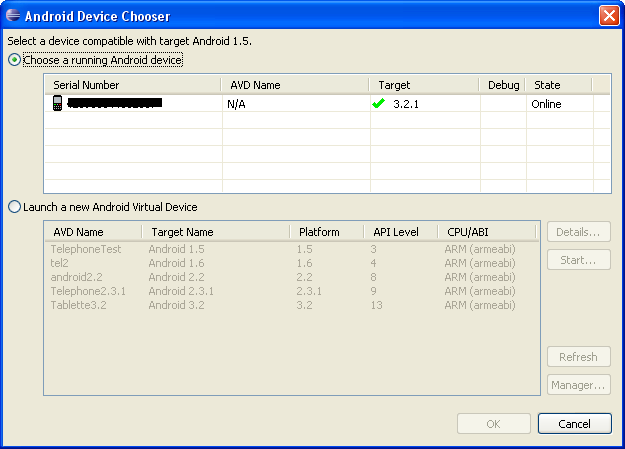The image size is (625, 449).
Task: Select the Telephone2.3.1 AVD row
Action: [292, 291]
